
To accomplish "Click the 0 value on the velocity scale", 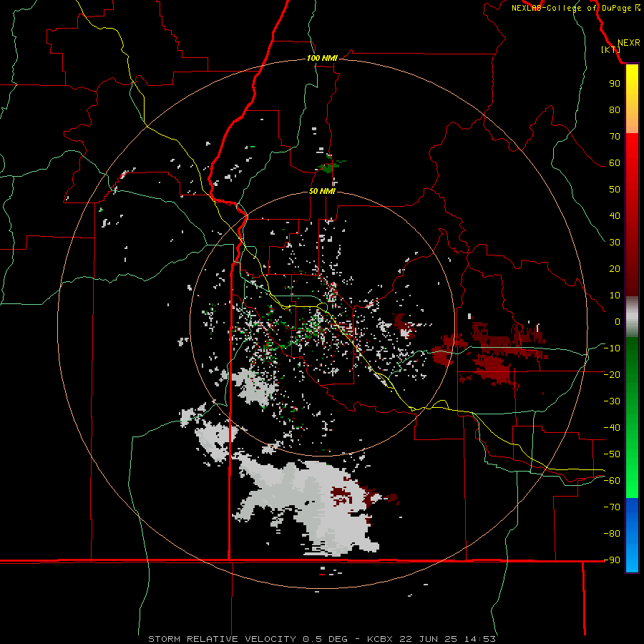I will [x=618, y=322].
